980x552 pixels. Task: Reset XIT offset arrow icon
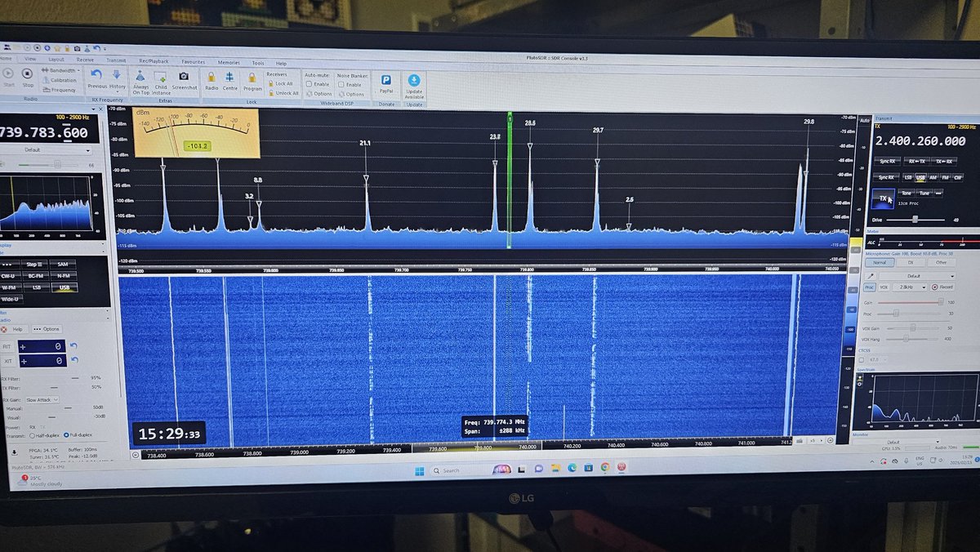tap(74, 360)
